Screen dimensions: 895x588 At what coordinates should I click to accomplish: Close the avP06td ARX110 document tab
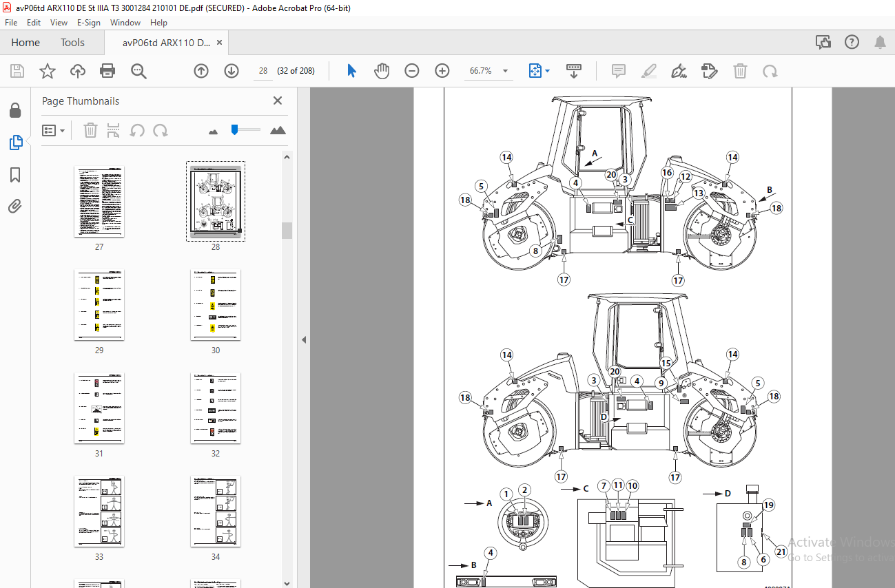219,43
